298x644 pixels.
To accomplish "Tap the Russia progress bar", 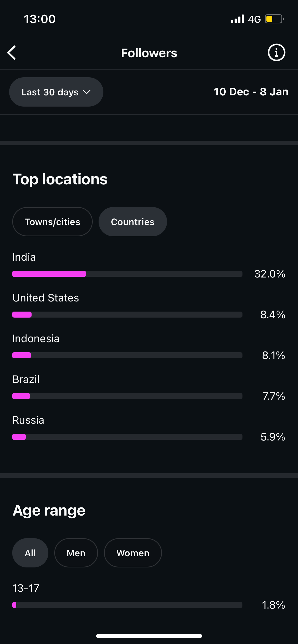I will pos(127,437).
